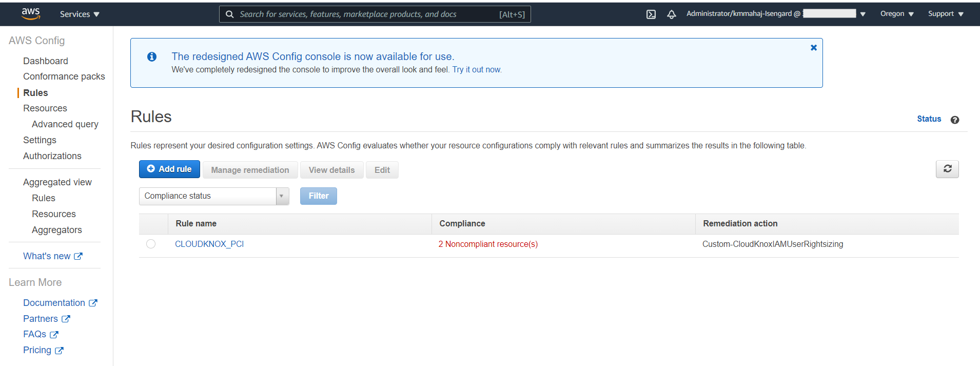
Task: Click 2 Noncompliant resource(s) link
Action: [488, 244]
